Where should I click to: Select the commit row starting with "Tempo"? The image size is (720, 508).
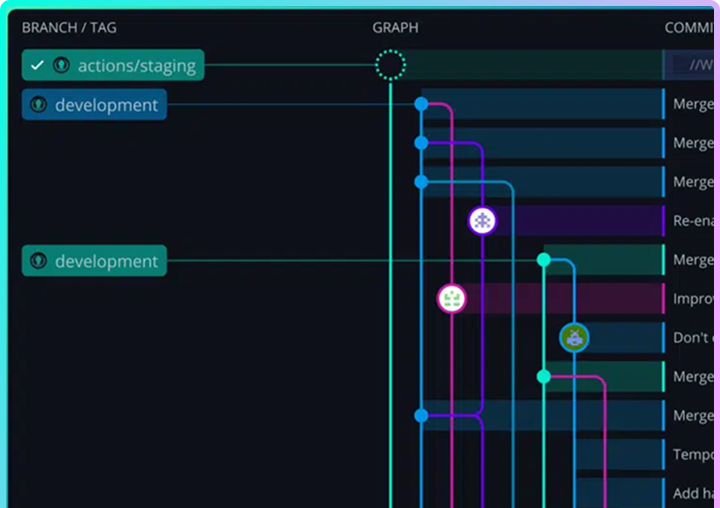coord(692,455)
